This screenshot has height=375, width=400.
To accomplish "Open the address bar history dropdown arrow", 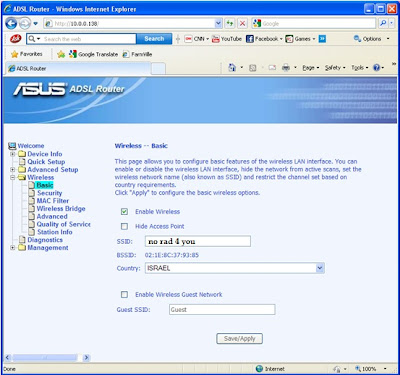I will [x=218, y=24].
